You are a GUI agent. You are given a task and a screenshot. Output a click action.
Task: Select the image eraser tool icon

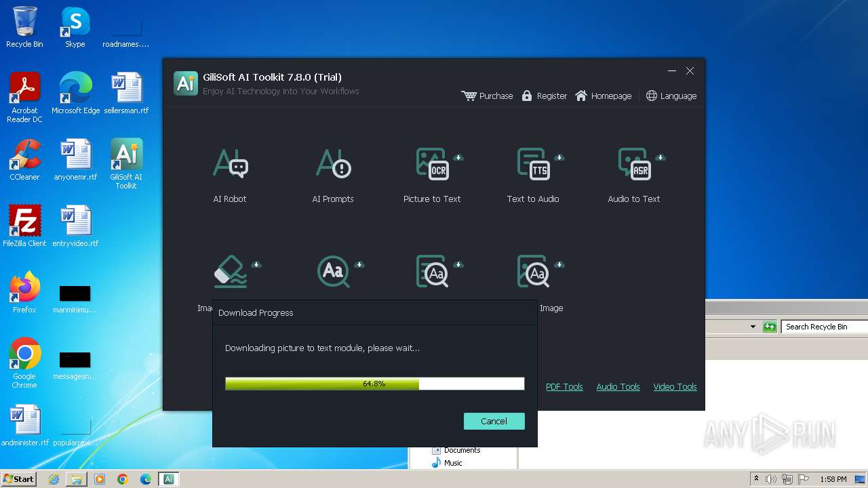click(231, 271)
